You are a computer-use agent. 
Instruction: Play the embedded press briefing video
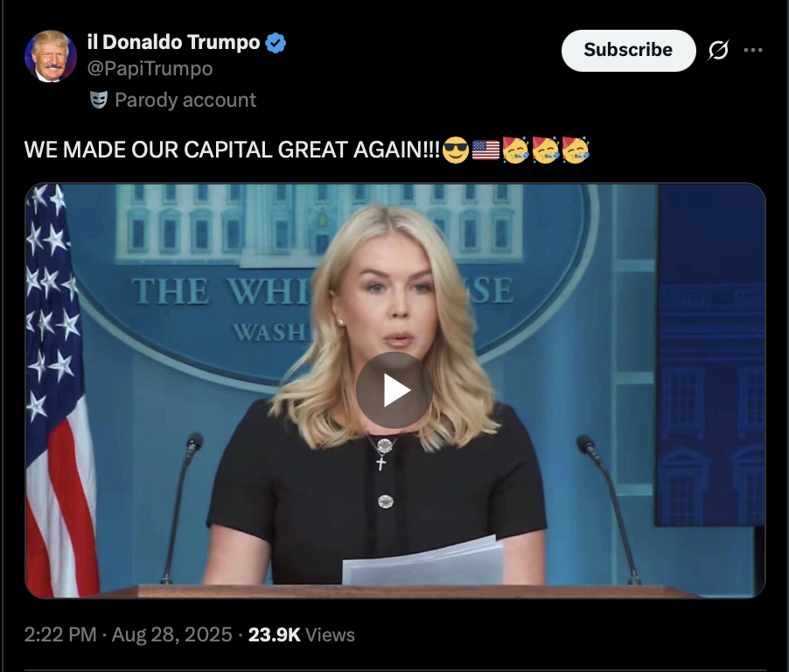click(x=394, y=390)
